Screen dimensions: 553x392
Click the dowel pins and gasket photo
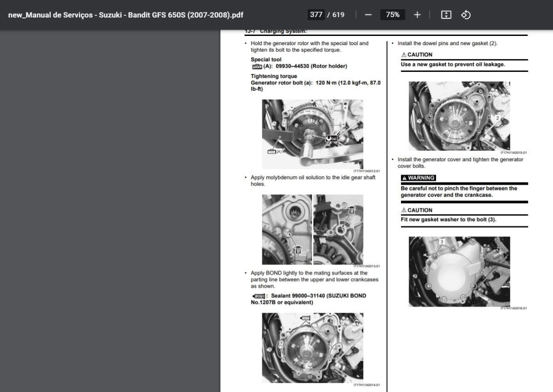[x=459, y=116]
